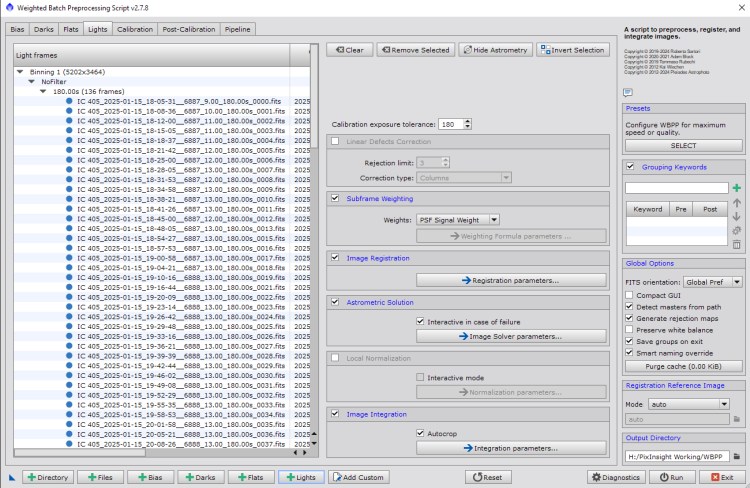Viewport: 750px width, 488px height.
Task: Switch to the Calibration tab
Action: 134,30
